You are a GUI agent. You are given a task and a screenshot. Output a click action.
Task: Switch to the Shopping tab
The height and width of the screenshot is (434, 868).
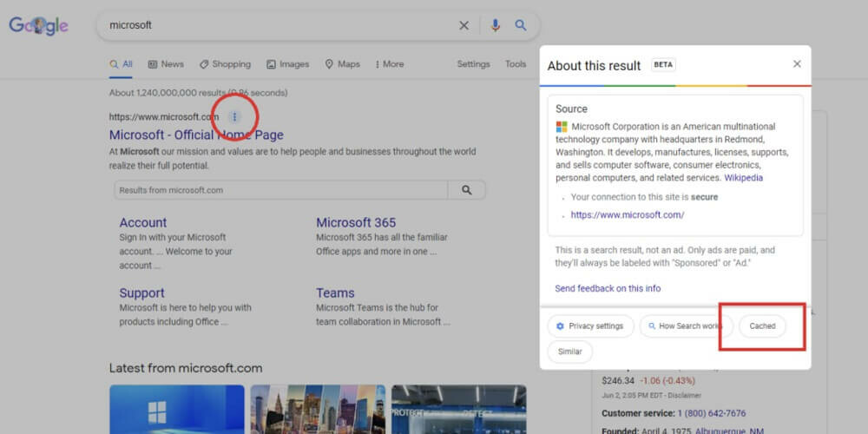click(225, 64)
